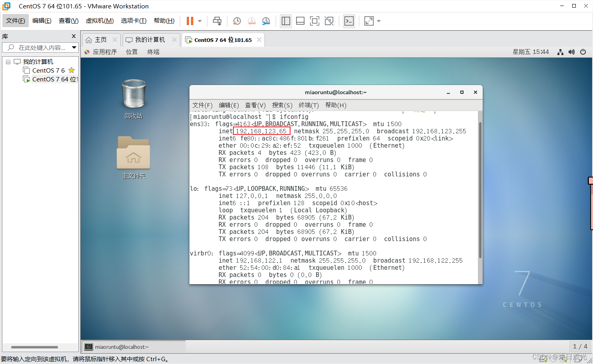Select the CentOS 7 64 位 running VM entry
Viewport: 593px width, 364px height.
(55, 79)
